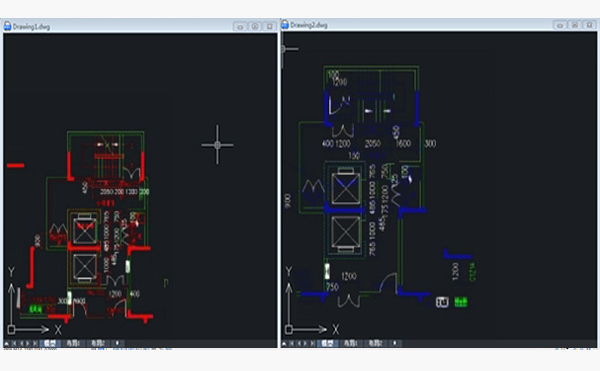600x371 pixels.
Task: Go to first layout tab in Drawing1
Action: [x=14, y=343]
